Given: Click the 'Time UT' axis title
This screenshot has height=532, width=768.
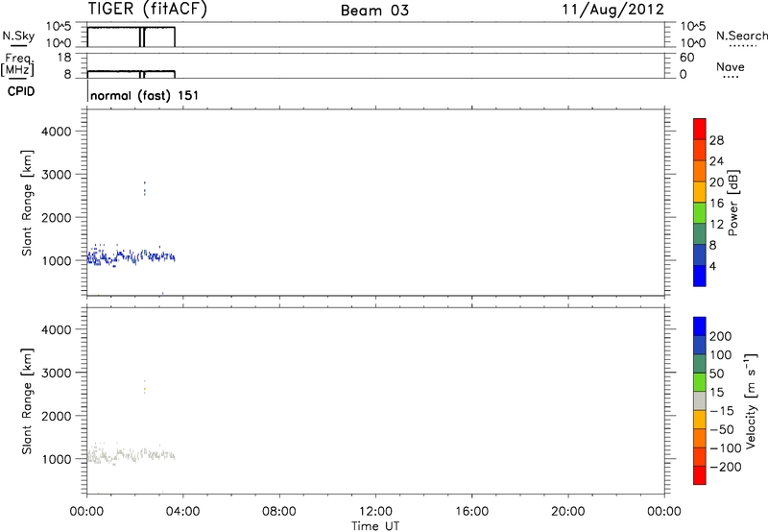Looking at the screenshot, I should coord(375,526).
